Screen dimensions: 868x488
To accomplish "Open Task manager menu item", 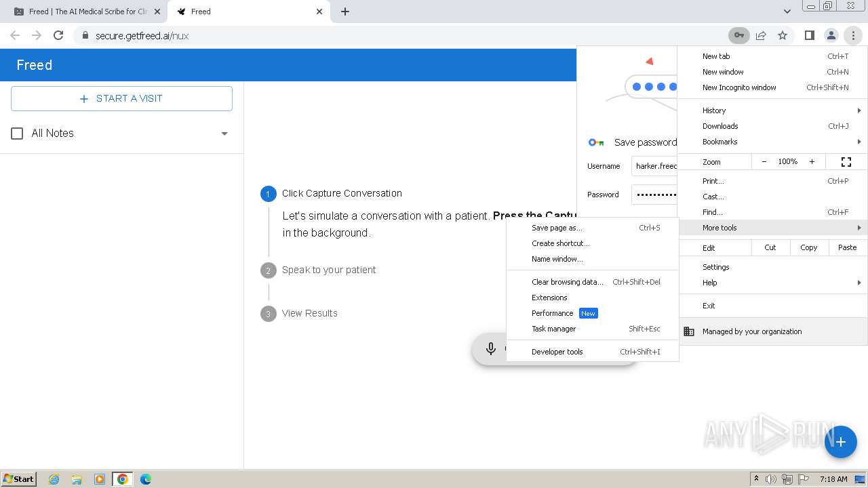I will [x=592, y=329].
